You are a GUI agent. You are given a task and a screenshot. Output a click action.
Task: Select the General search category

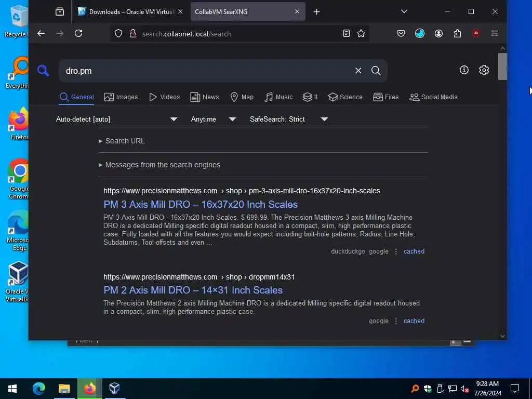77,97
